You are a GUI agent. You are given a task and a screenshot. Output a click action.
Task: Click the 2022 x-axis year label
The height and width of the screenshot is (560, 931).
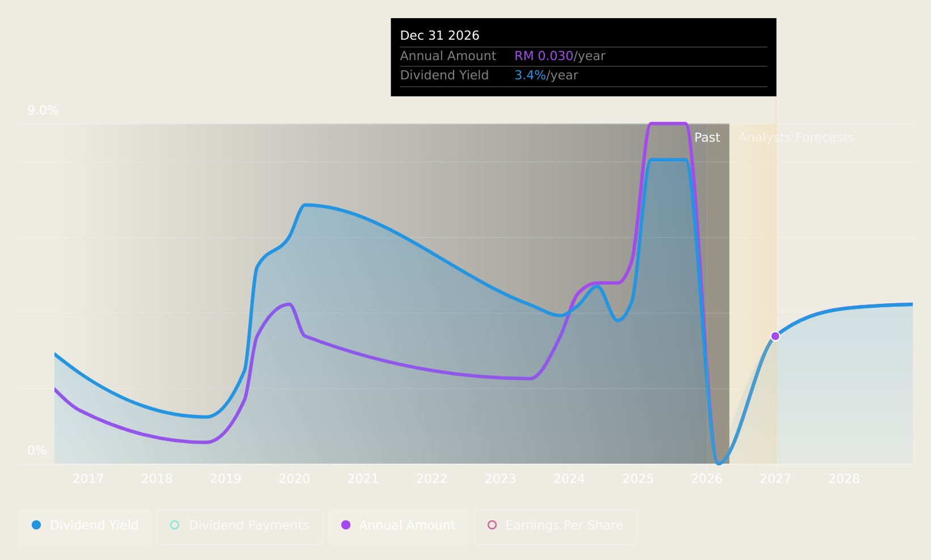click(x=432, y=479)
